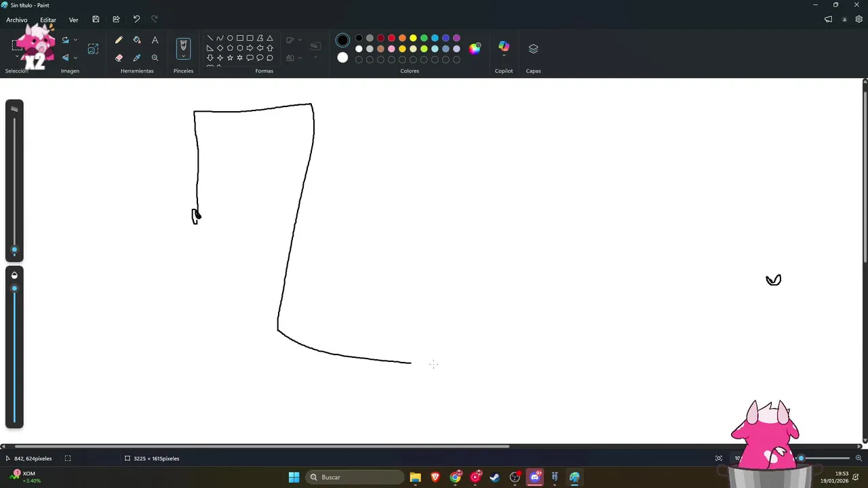This screenshot has width=868, height=488.
Task: Pick the purple color swatch
Action: tap(456, 38)
